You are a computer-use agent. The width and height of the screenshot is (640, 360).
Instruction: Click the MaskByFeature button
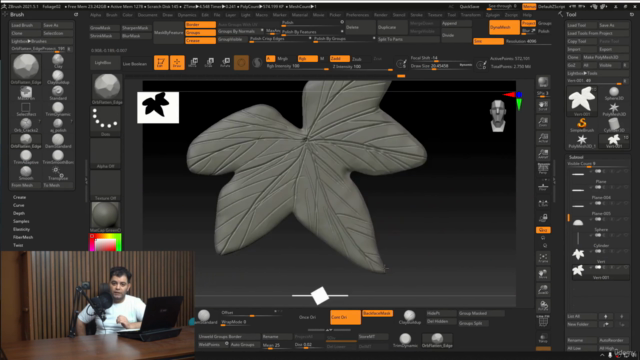click(169, 32)
